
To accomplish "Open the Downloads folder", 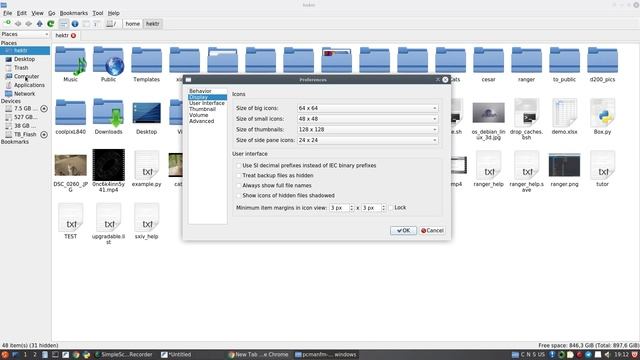I will 108,116.
